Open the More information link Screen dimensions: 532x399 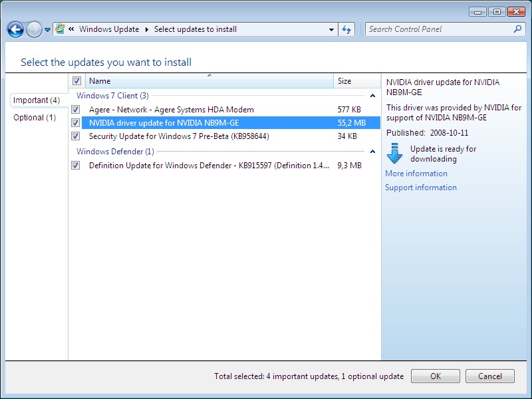pos(416,174)
